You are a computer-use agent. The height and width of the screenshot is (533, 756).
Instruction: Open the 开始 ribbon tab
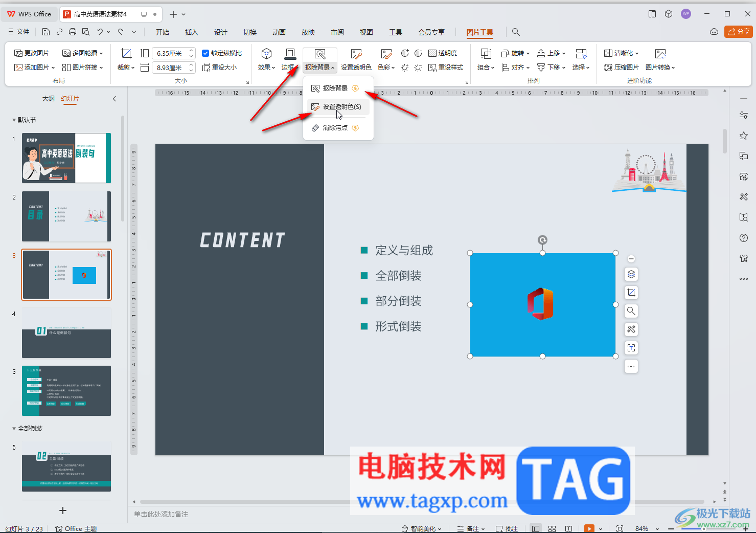tap(163, 32)
